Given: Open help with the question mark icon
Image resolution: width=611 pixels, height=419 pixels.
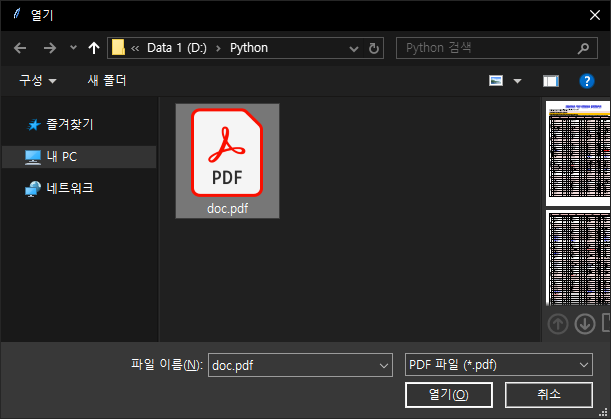Looking at the screenshot, I should [x=586, y=81].
